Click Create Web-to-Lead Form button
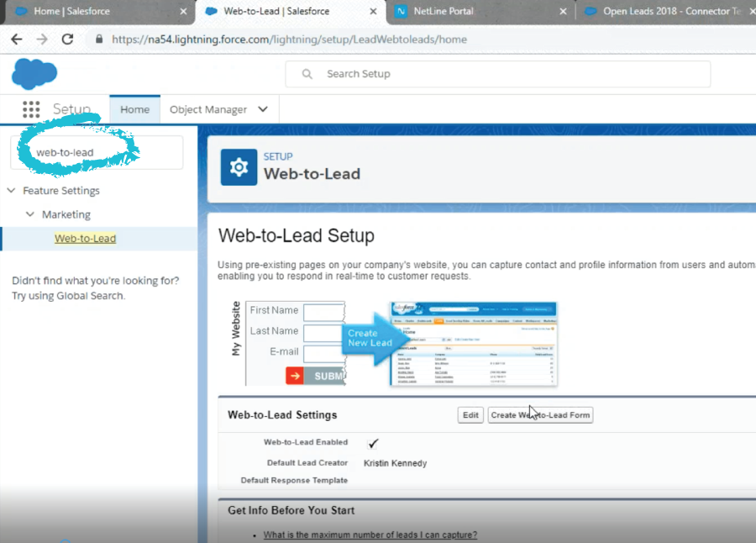The height and width of the screenshot is (543, 756). (x=540, y=415)
